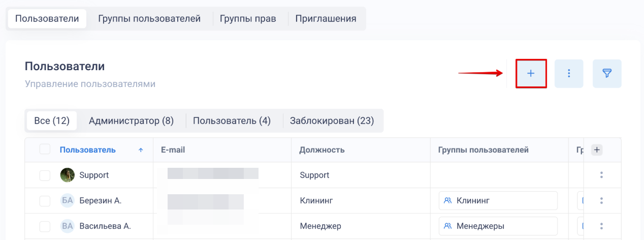Toggle the select-all checkbox in the table header
644x240 pixels.
(45, 149)
